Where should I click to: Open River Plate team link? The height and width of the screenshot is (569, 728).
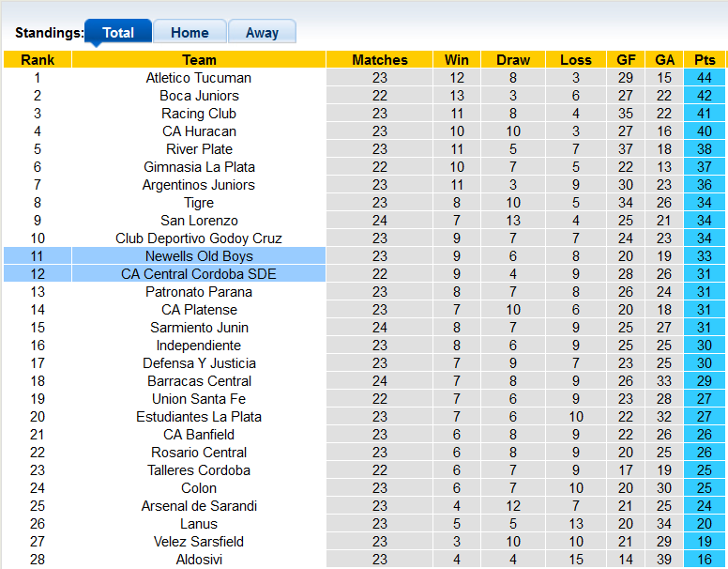tap(199, 149)
